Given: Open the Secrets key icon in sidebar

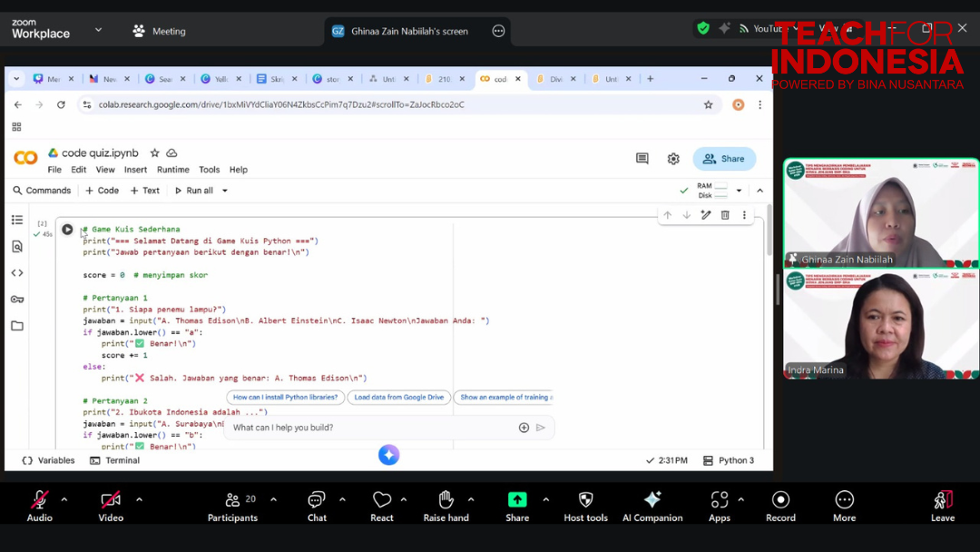Looking at the screenshot, I should pos(17,300).
